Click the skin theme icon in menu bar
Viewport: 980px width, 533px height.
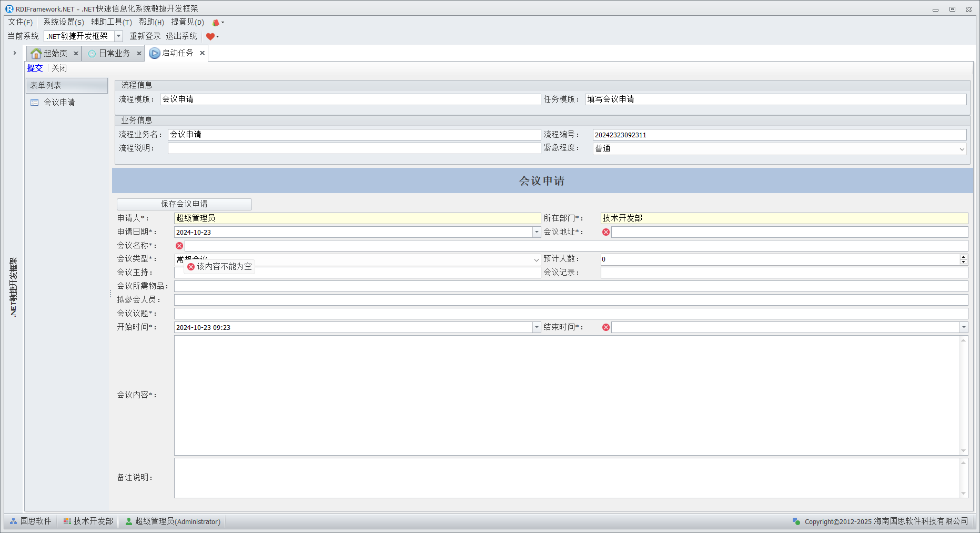[216, 23]
